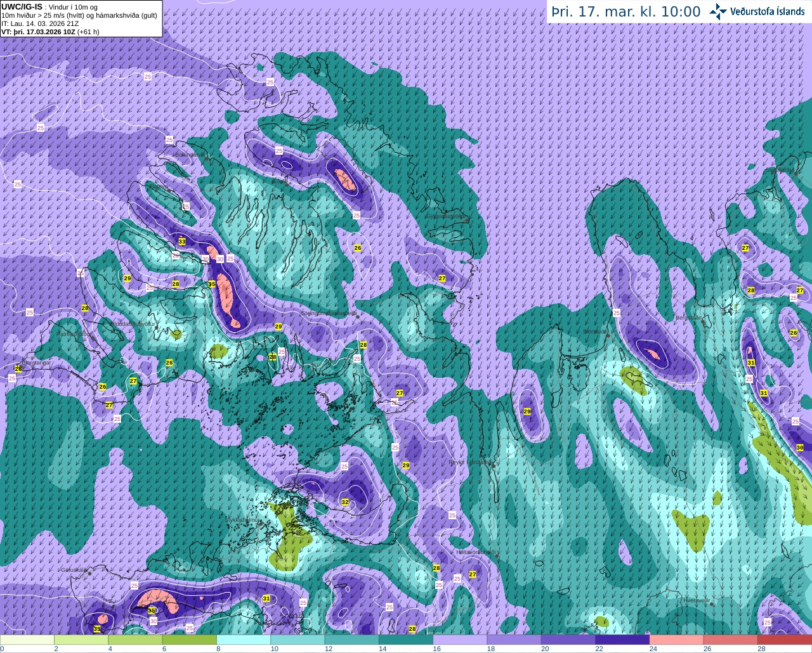Select the 24–26 m/s salmon pink legend swatch
Image resolution: width=812 pixels, height=653 pixels.
click(x=677, y=640)
